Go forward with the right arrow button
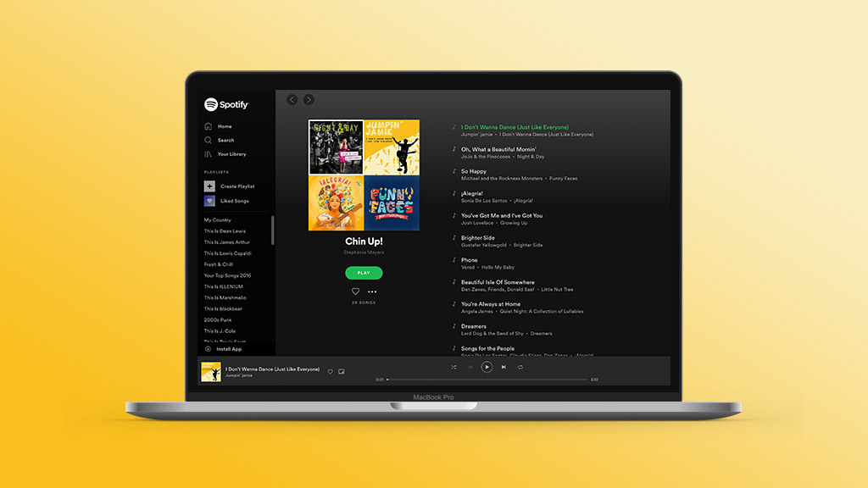Screen dimensions: 868x488 click(309, 100)
